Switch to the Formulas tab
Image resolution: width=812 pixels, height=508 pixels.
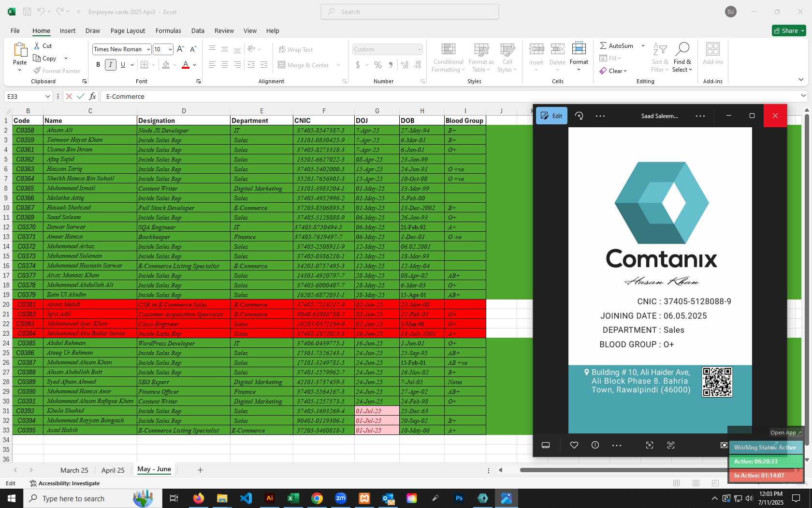(x=168, y=30)
